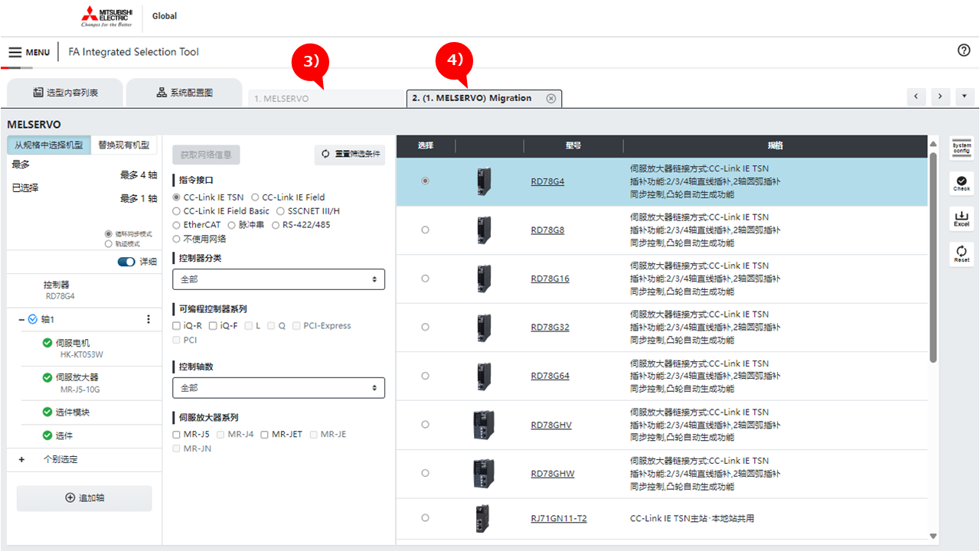Click the green check beside 伺服电机
The width and height of the screenshot is (980, 551).
click(48, 343)
